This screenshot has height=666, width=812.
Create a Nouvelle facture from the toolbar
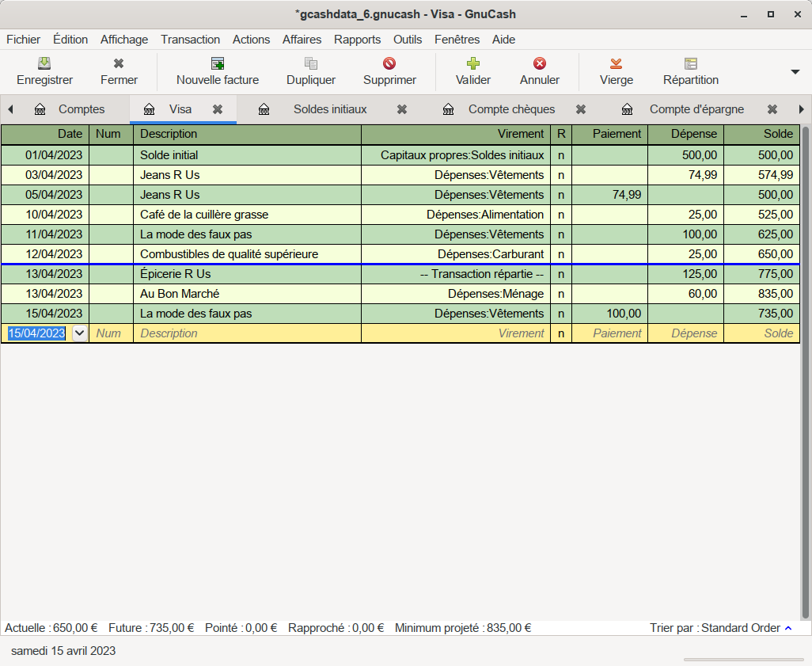[x=217, y=64]
